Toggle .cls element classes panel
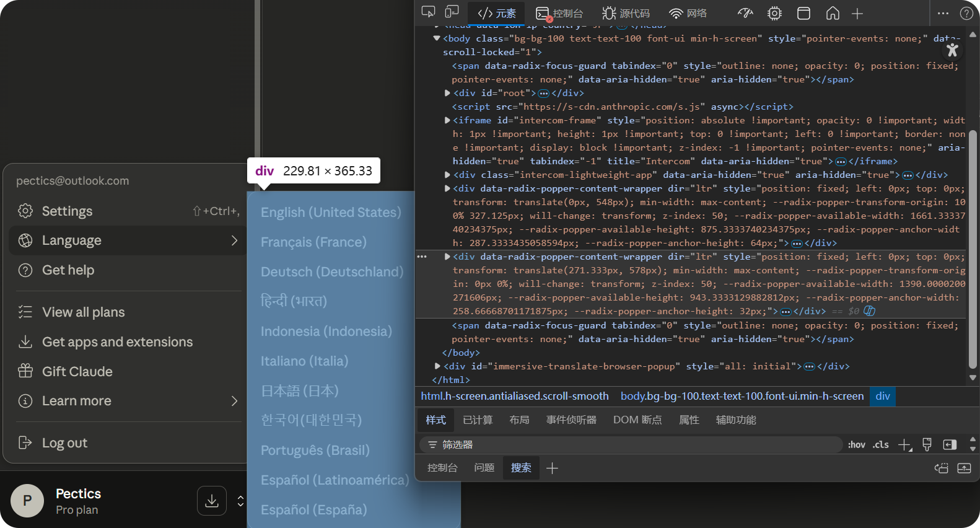 tap(881, 444)
